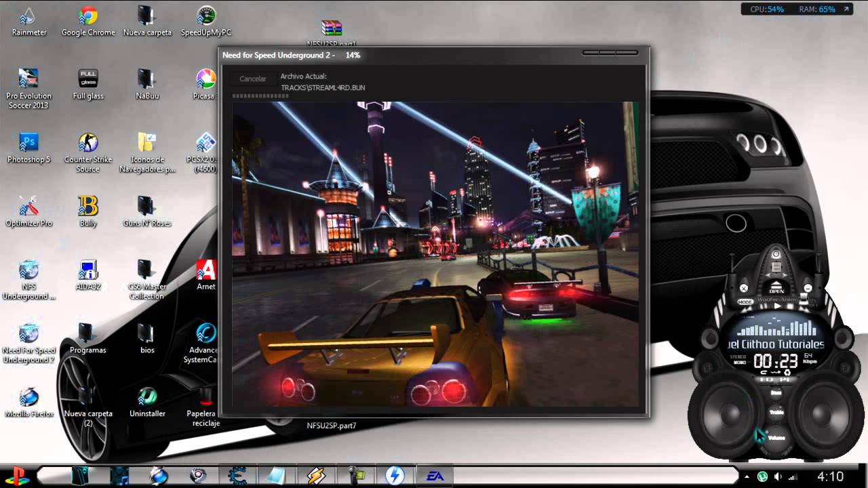Expand the CPU/RAM widget arrow
The width and height of the screenshot is (868, 488).
tap(846, 9)
